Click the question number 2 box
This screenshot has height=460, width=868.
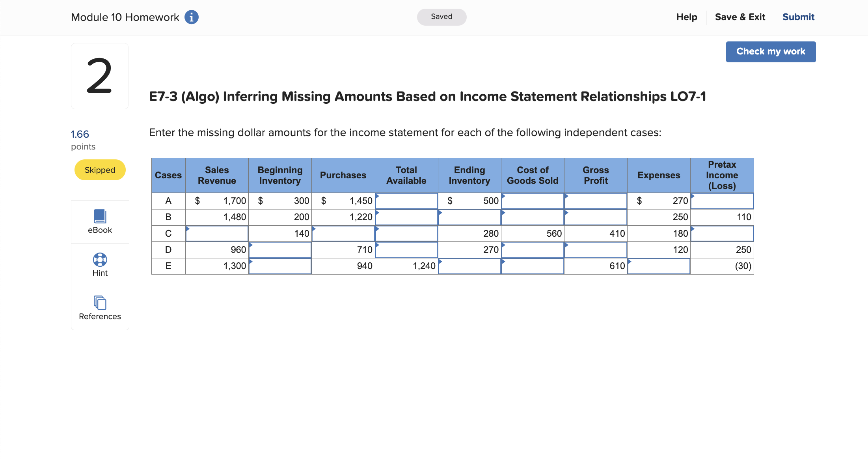[x=99, y=76]
